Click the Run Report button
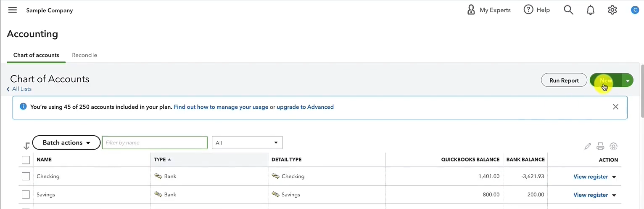The height and width of the screenshot is (209, 644). pos(564,80)
